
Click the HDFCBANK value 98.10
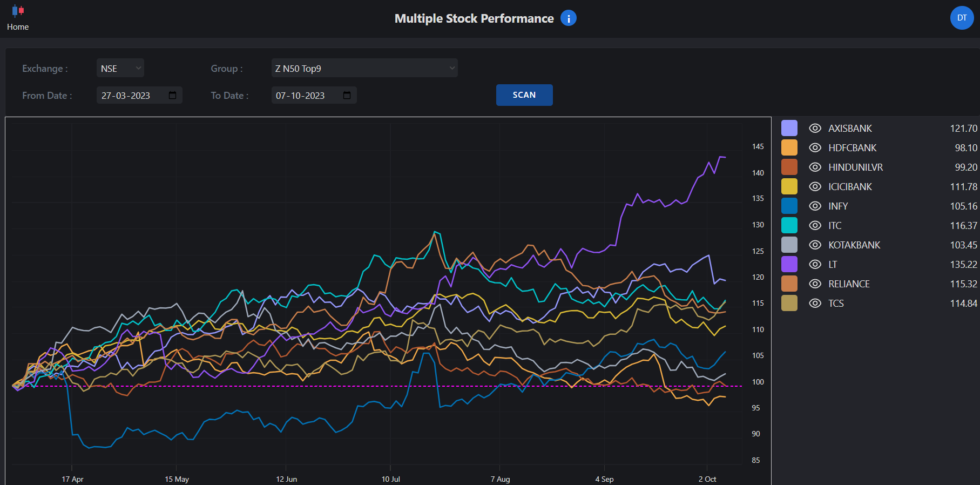966,148
